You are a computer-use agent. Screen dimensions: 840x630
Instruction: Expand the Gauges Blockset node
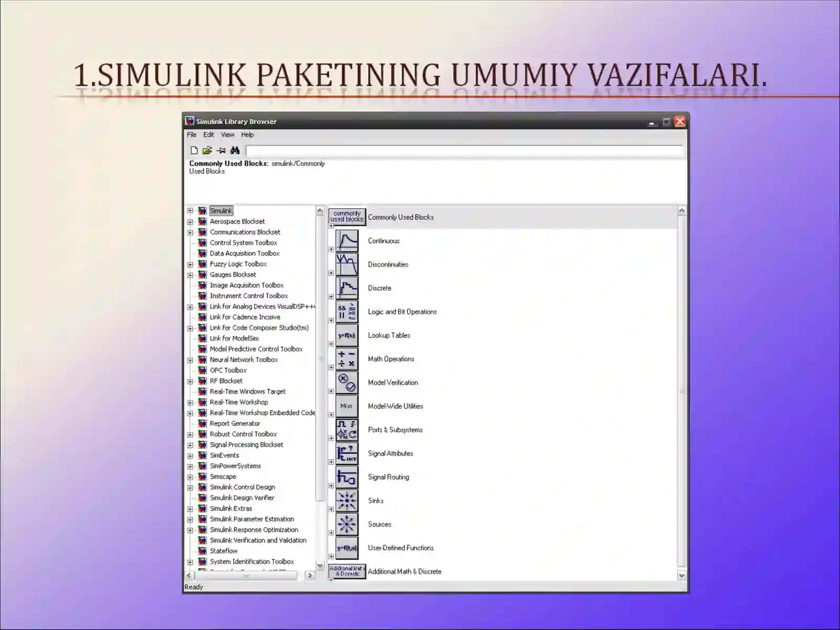coord(191,275)
